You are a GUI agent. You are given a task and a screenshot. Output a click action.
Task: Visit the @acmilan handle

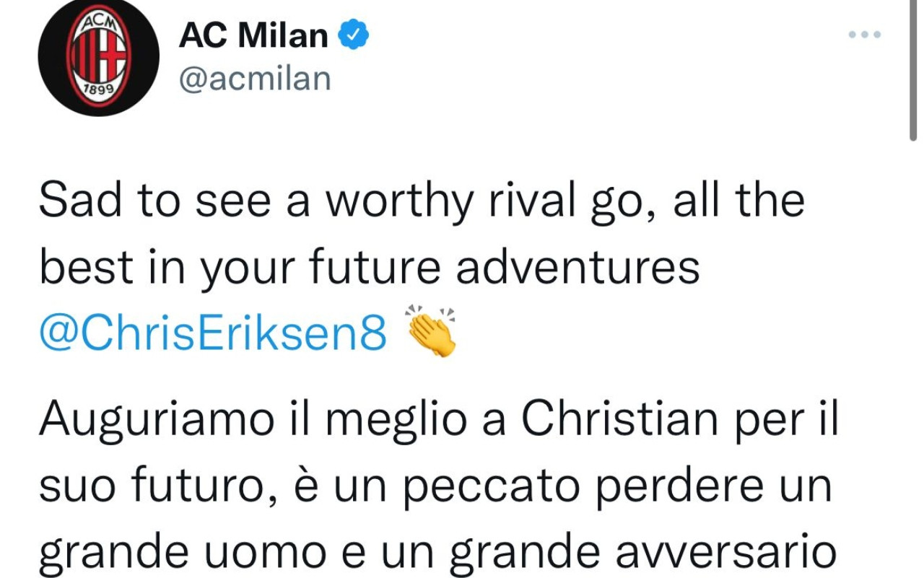coord(255,78)
